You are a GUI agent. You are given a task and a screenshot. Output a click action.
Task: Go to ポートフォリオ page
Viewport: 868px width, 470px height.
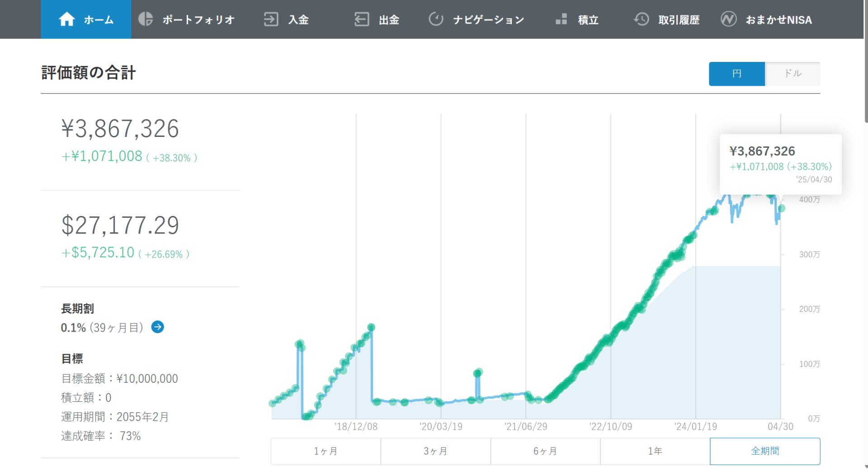(198, 20)
